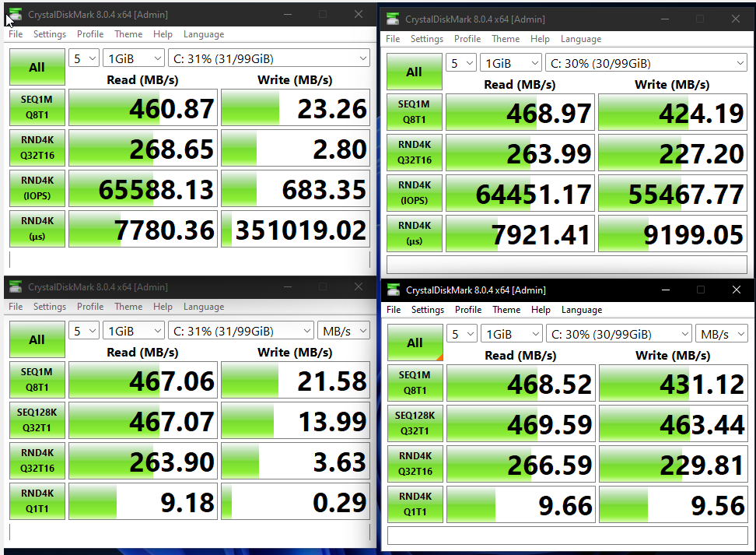756x555 pixels.
Task: Open the File menu in the bottom-right window
Action: (x=394, y=310)
